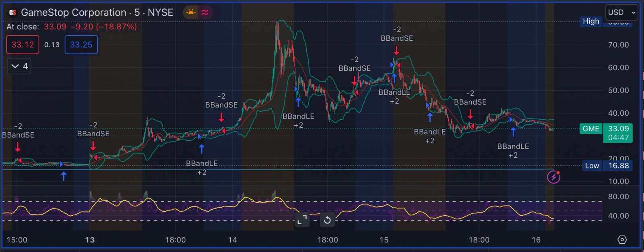Click the 70.00 price axis value

(x=618, y=45)
